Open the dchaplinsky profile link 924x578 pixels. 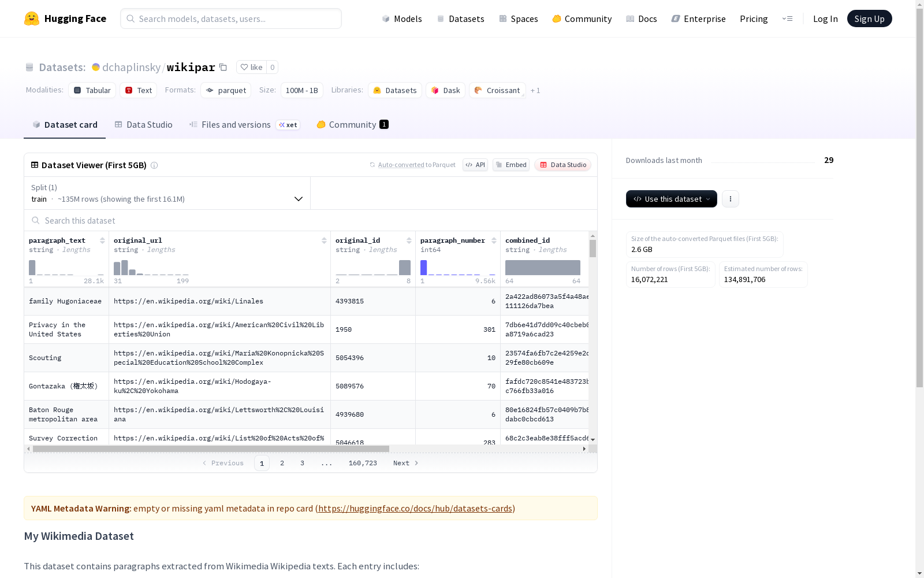point(131,67)
